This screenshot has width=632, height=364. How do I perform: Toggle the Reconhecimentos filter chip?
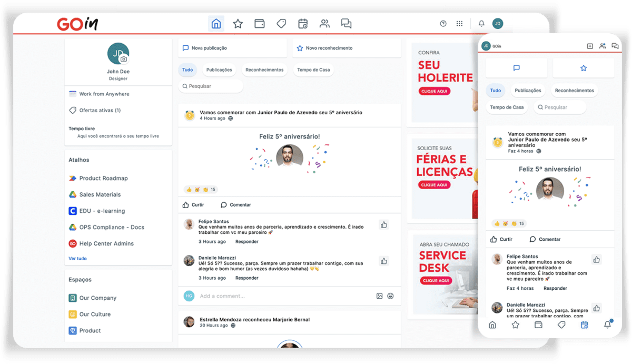(x=264, y=69)
